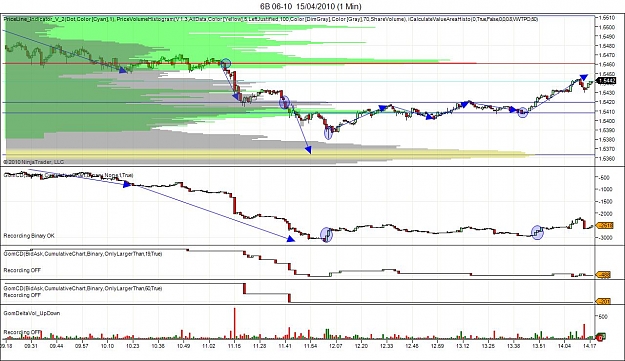
Task: Click the -500 cumulative delta axis label
Action: (x=604, y=178)
